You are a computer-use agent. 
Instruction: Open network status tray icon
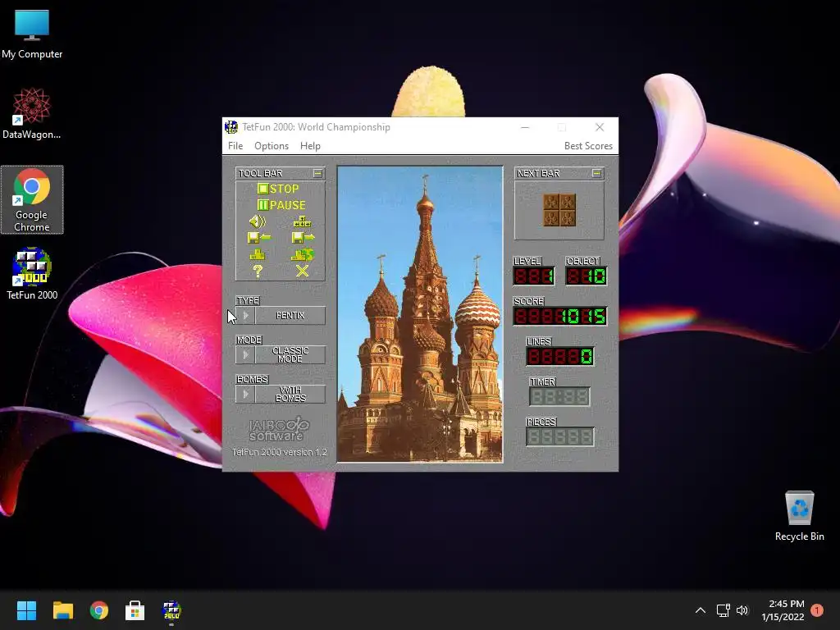724,610
